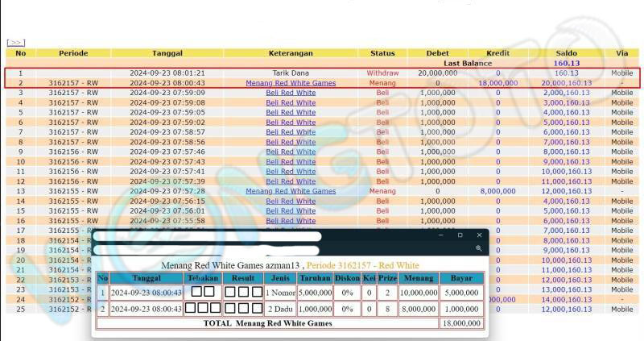Open Beli Red White link at 07:56:15
Image resolution: width=644 pixels, height=341 pixels.
coord(291,201)
